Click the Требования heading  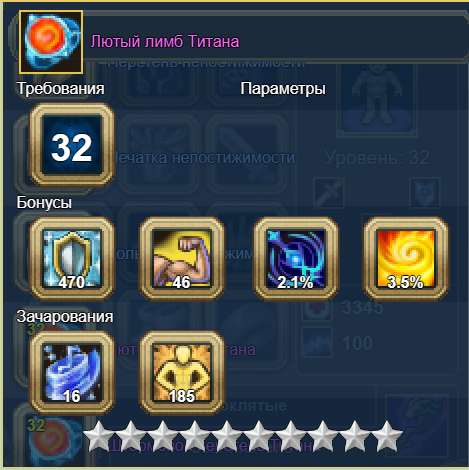tap(60, 89)
